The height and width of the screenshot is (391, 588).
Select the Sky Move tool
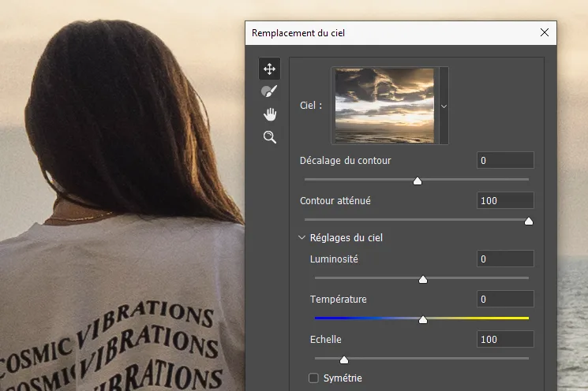pyautogui.click(x=270, y=69)
